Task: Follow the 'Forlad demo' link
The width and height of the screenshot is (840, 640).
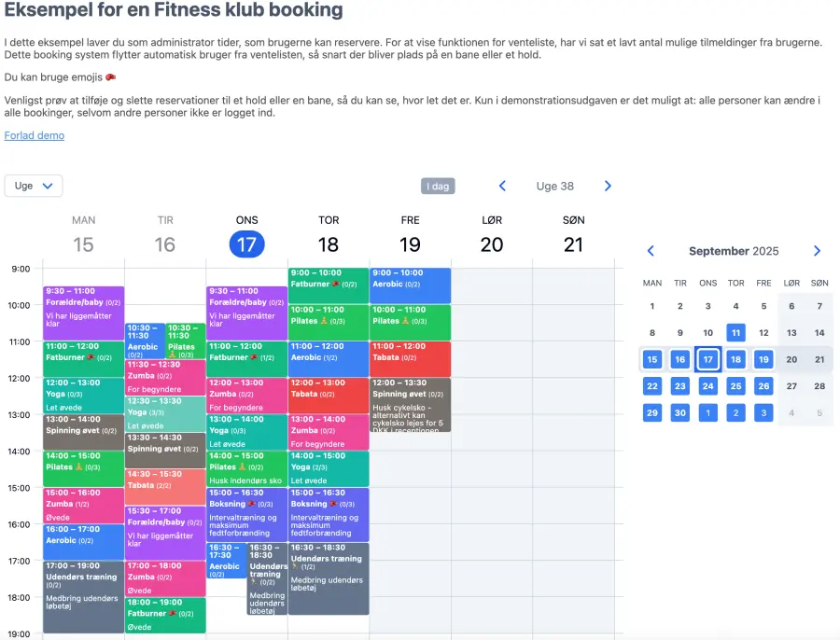Action: [35, 135]
